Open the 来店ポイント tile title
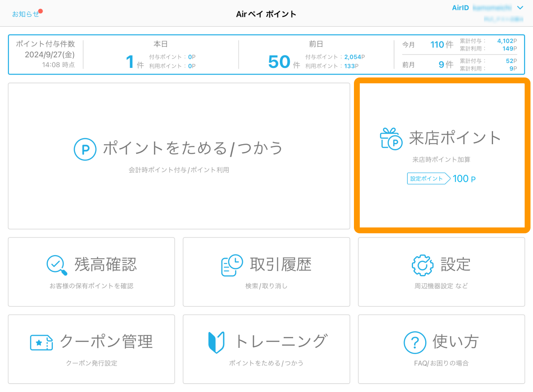Viewport: 533px width, 392px height. coord(455,138)
